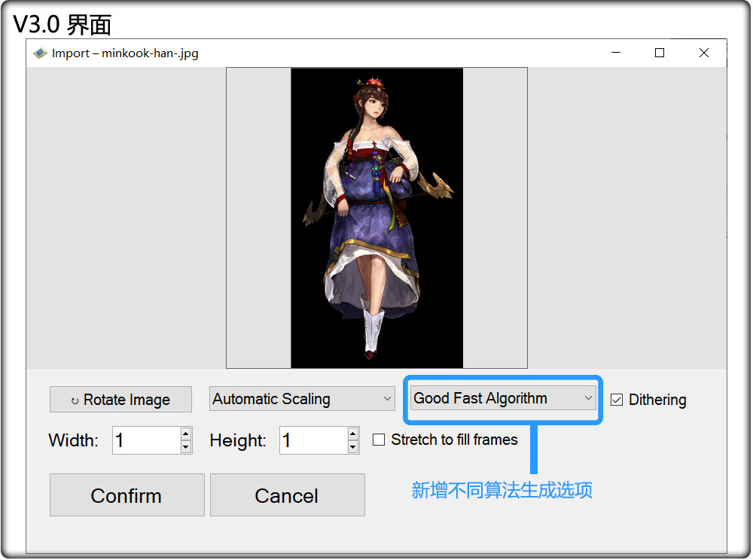Image resolution: width=753 pixels, height=560 pixels.
Task: Focus the Height input field
Action: pos(313,441)
